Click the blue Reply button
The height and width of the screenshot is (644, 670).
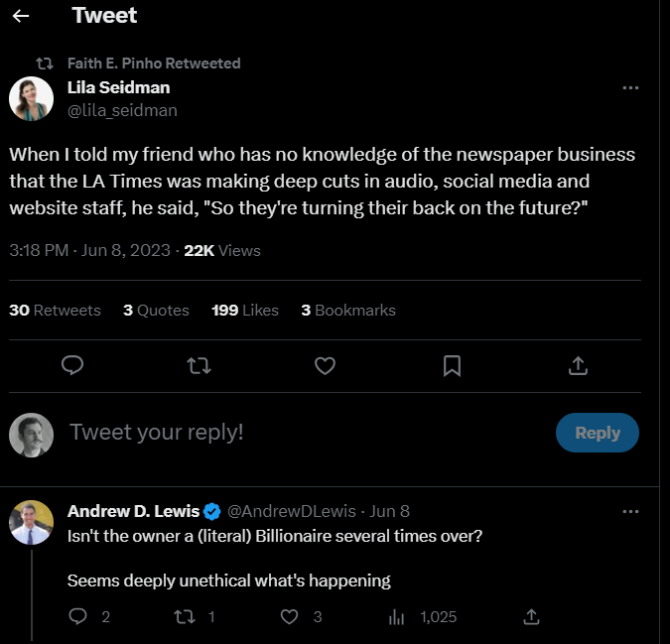tap(598, 433)
